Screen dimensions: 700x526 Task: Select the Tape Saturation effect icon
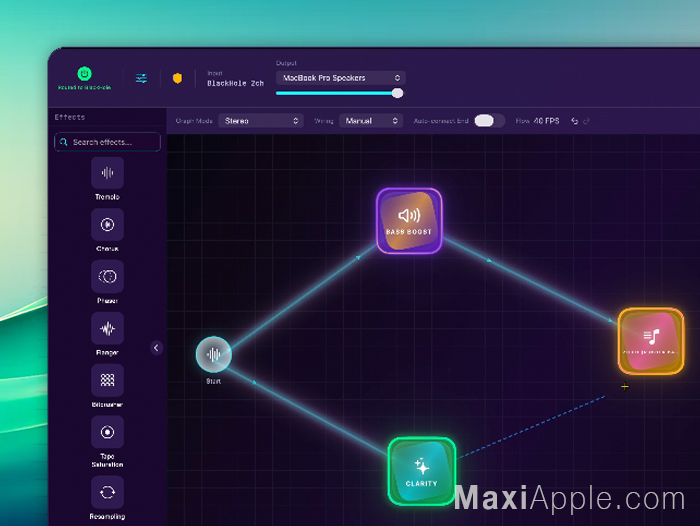pyautogui.click(x=107, y=432)
